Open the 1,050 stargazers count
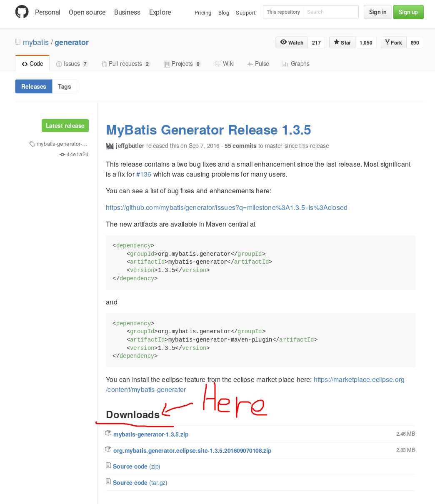435x504 pixels. point(366,42)
